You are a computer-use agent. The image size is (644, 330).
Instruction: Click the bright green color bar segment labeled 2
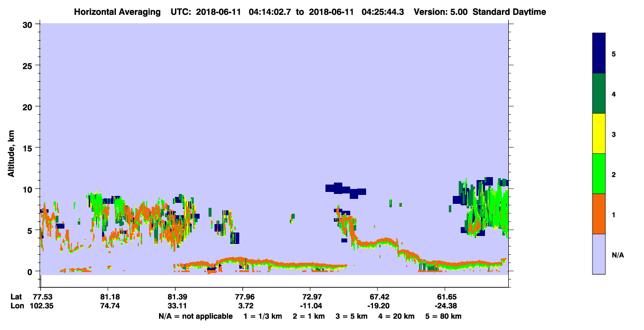(599, 174)
